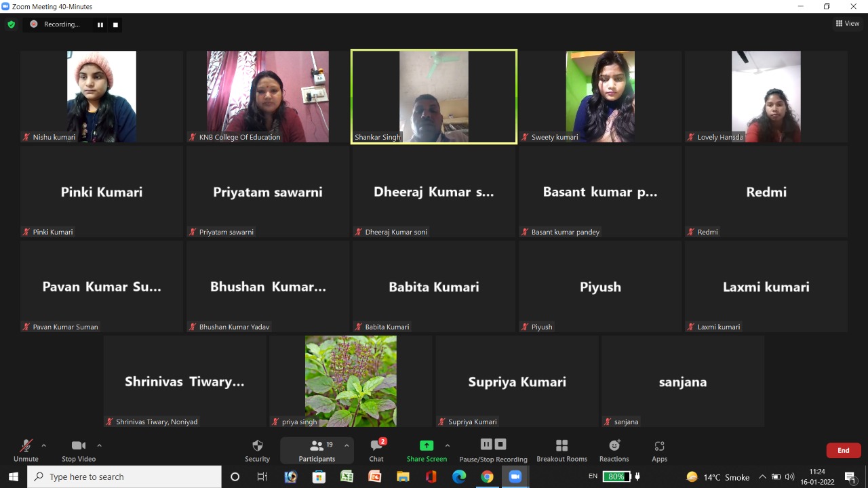Open volume control in system tray
Screen dimensions: 868x488
point(789,476)
